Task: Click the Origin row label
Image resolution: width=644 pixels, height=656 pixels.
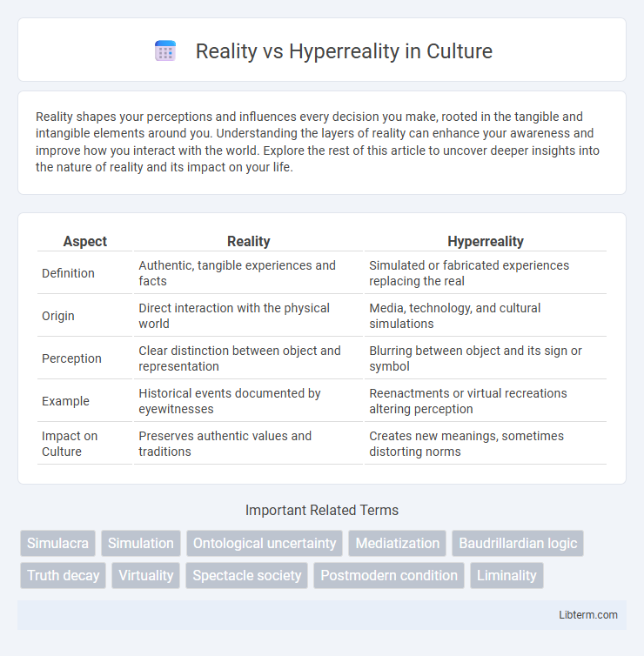Action: point(58,316)
